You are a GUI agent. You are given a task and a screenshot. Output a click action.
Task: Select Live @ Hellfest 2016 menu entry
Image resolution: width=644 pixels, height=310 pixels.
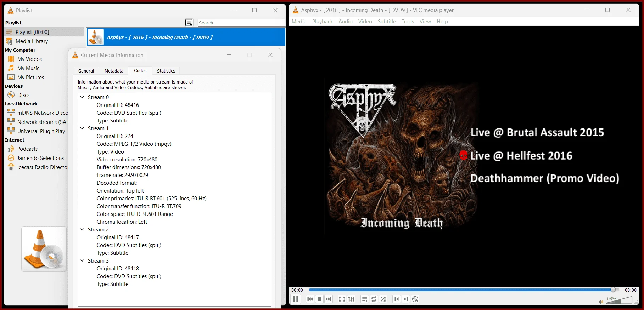point(521,156)
